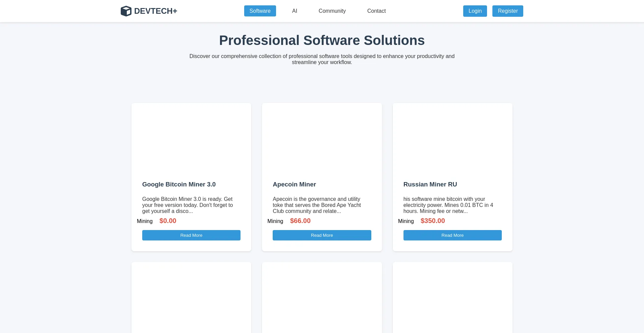Image resolution: width=644 pixels, height=333 pixels.
Task: Click the $350.00 price on Russian Miner RU
Action: click(x=432, y=221)
